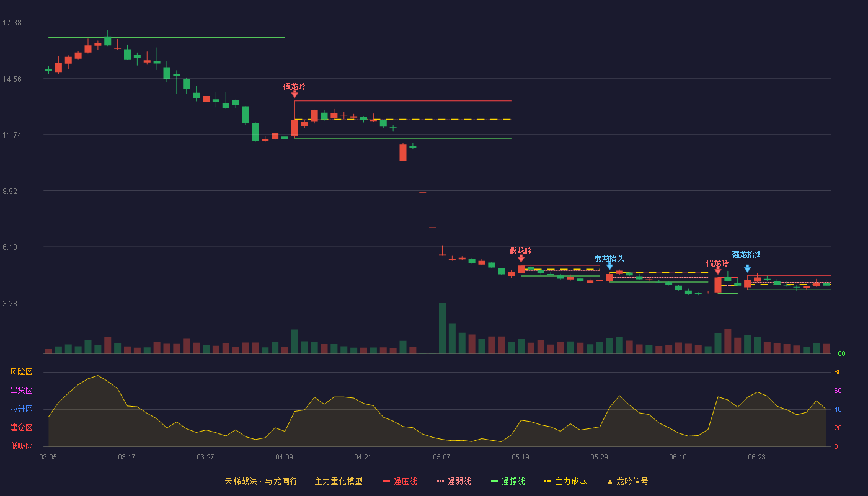Click the 云梯战法 · 与龙同行 title text

(x=261, y=481)
